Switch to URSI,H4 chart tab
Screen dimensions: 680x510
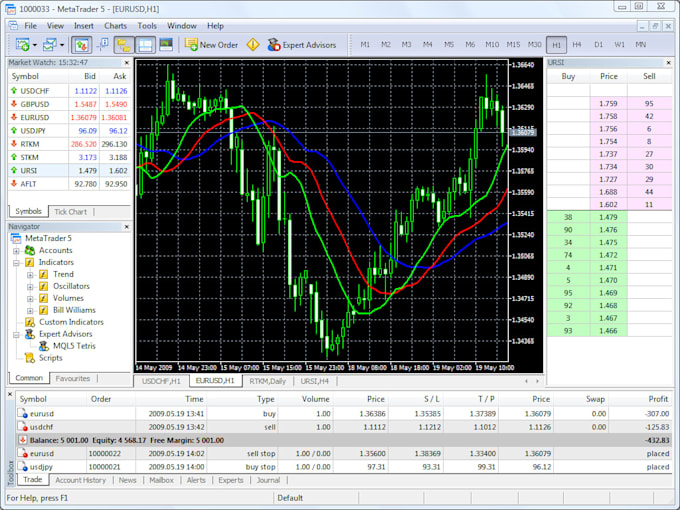coord(315,381)
